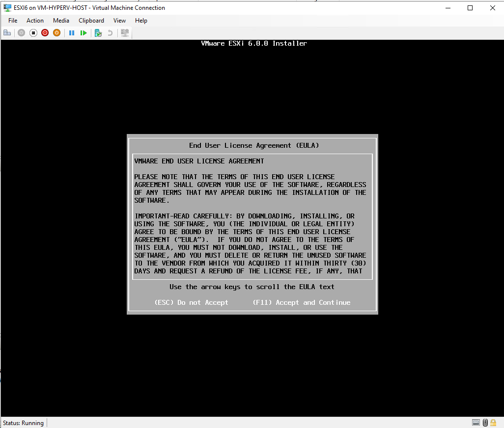Click the PLEASE NOTE THAT THE TERMS line
Image resolution: width=504 pixels, height=428 pixels.
point(234,177)
